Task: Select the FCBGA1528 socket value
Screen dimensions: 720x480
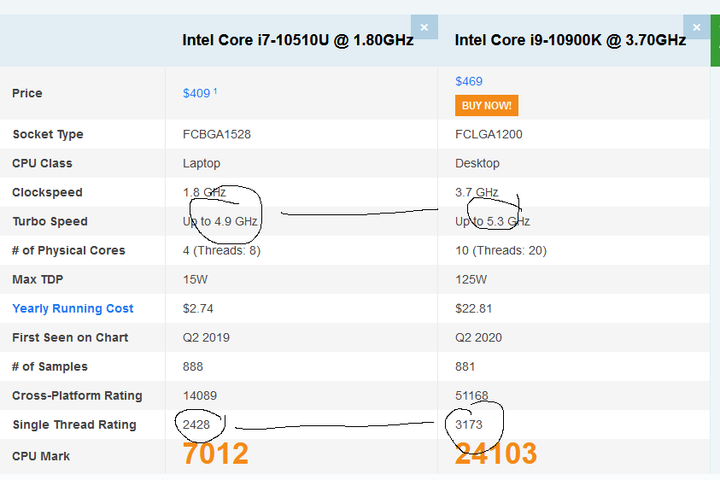Action: click(217, 134)
